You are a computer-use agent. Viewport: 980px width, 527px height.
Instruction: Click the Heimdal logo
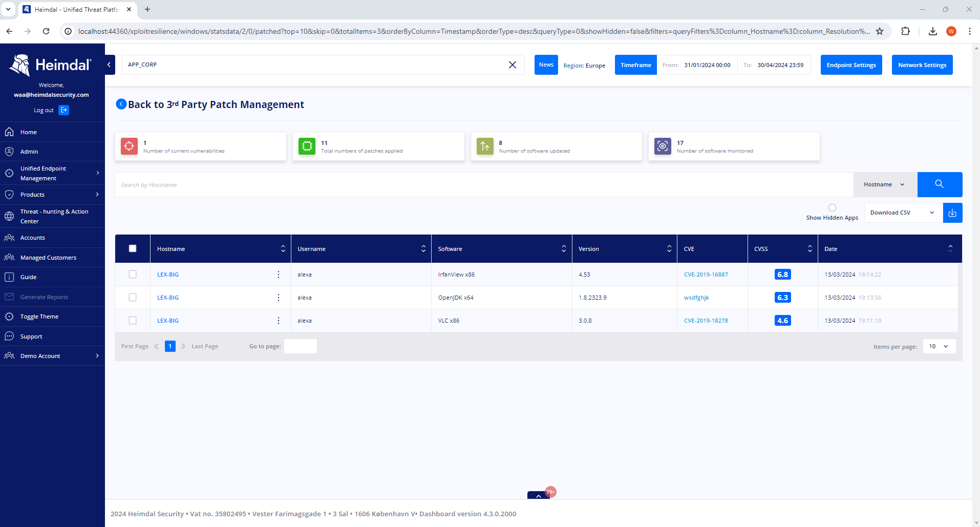(51, 65)
